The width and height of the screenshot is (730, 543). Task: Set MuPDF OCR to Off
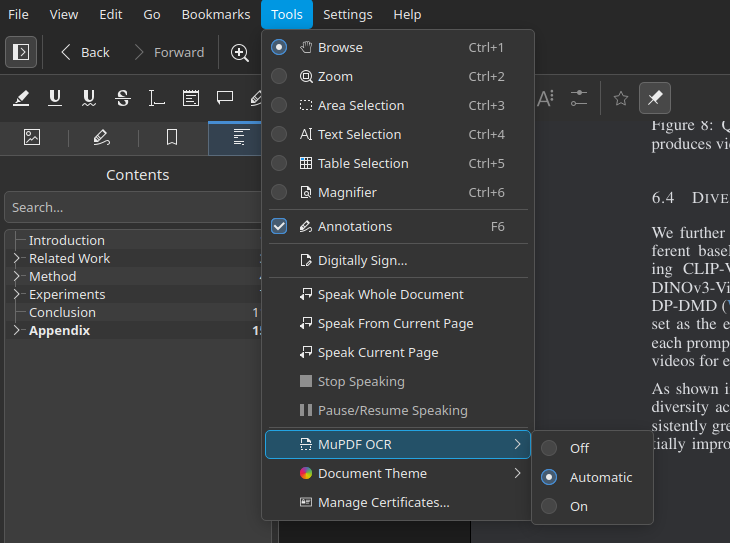tap(592, 448)
